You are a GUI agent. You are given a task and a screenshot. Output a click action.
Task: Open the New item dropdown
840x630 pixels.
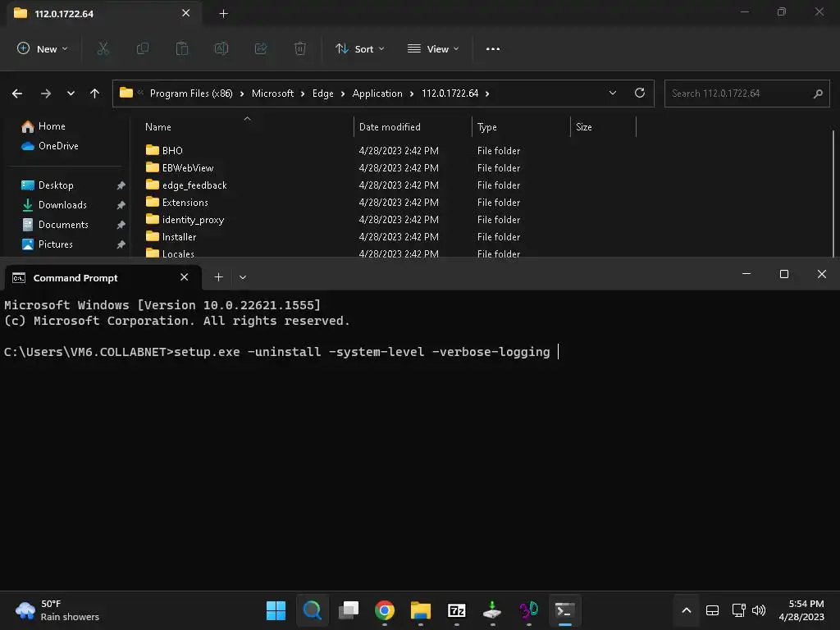click(43, 48)
